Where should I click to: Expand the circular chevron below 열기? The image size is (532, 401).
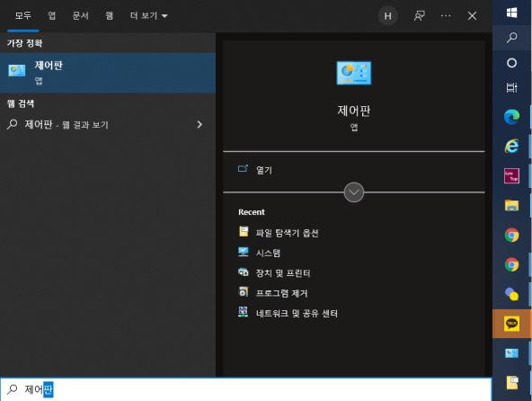click(353, 192)
